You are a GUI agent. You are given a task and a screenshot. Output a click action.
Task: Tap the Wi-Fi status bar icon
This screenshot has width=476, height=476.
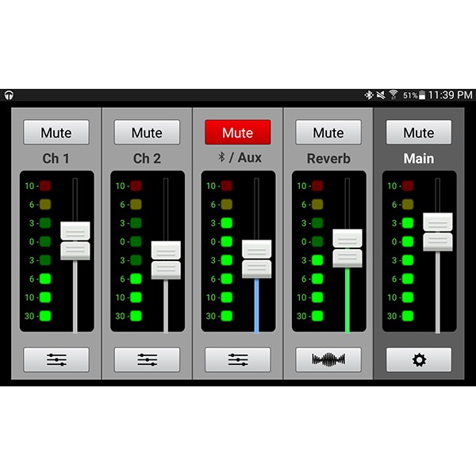[393, 95]
